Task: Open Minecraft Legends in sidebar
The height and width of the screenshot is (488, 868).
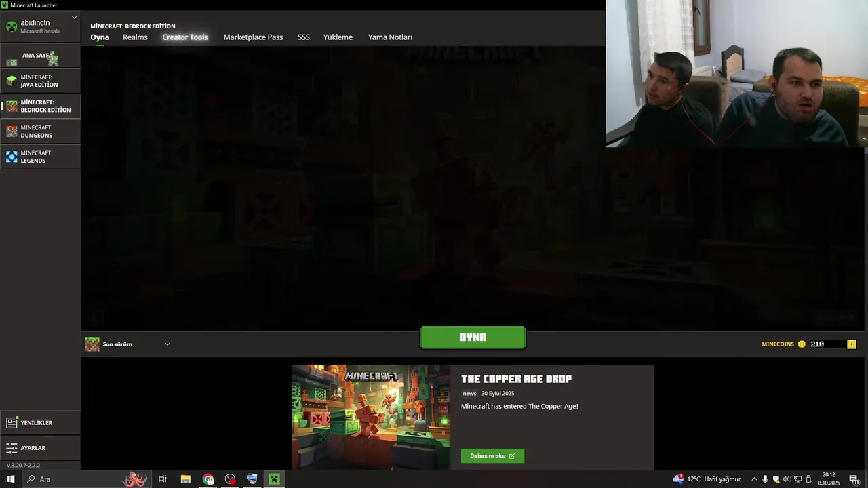Action: pyautogui.click(x=40, y=157)
